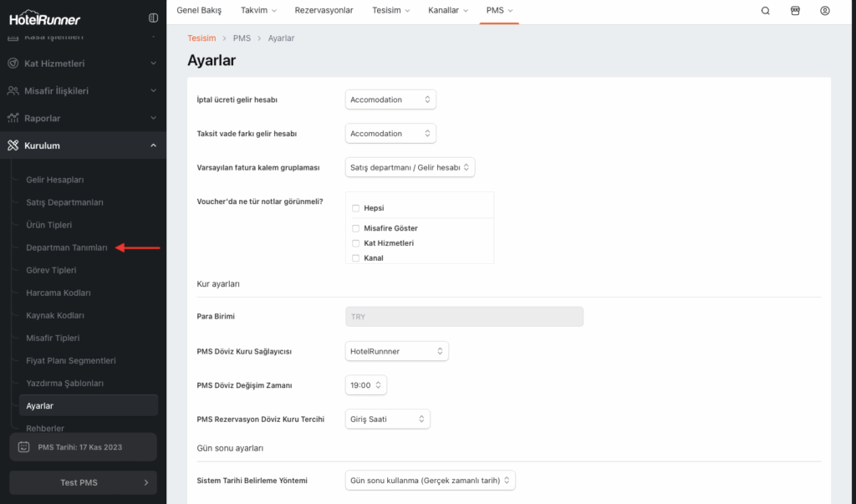856x504 pixels.
Task: Open the user profile icon
Action: [x=825, y=11]
